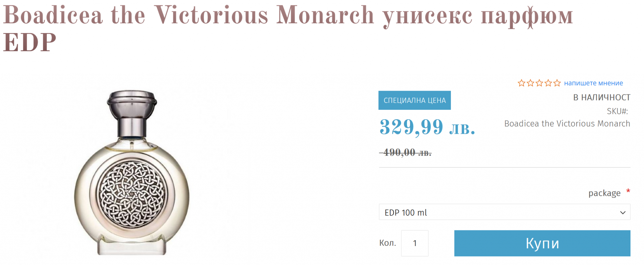Click the SKU value Boadicea the Victorious Monarch
Image resolution: width=644 pixels, height=265 pixels.
point(567,124)
